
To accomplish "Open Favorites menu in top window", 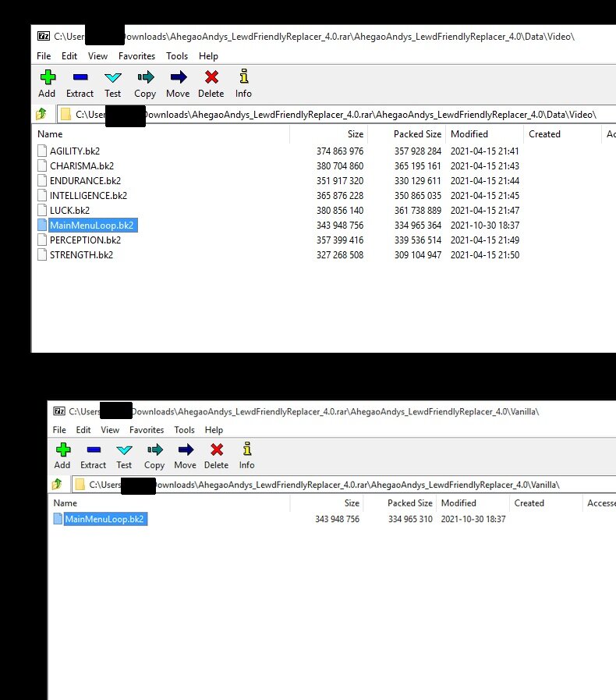I will point(136,56).
